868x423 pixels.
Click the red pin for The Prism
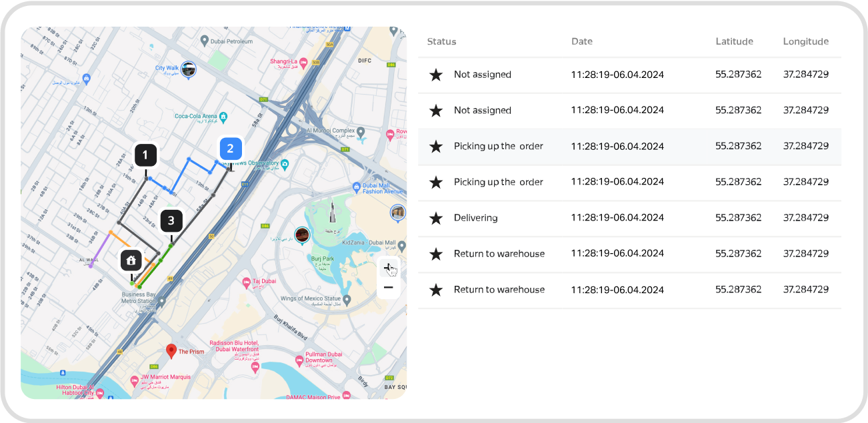pos(171,350)
